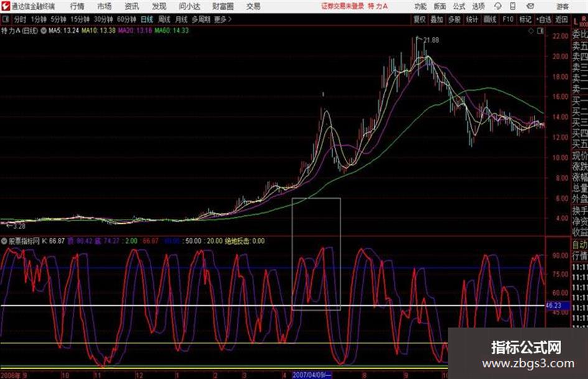Open the 发现 menu
The image size is (588, 379).
coord(159,6)
